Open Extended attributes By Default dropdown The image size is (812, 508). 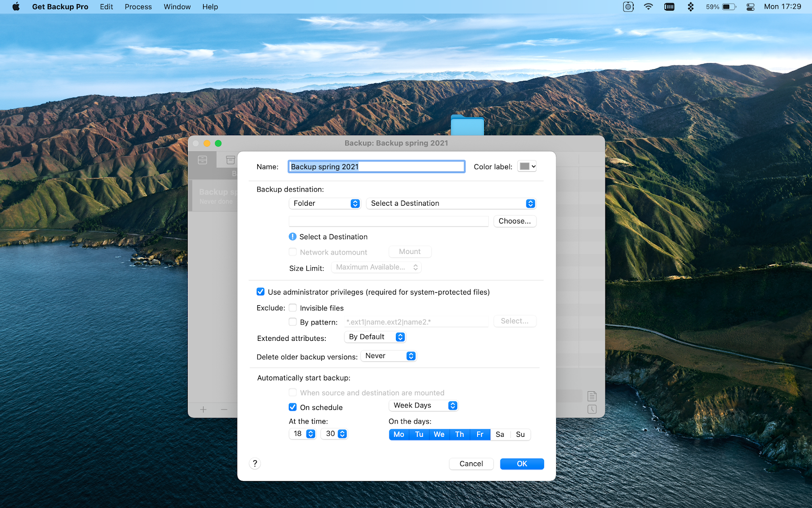[x=375, y=337]
